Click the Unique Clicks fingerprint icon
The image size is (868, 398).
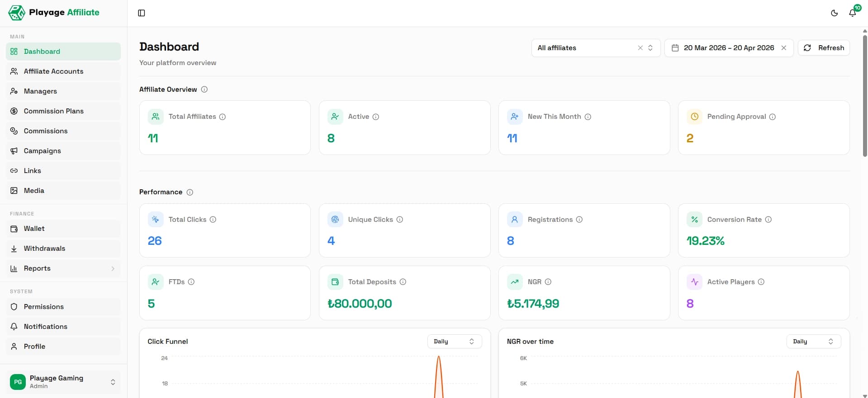335,220
